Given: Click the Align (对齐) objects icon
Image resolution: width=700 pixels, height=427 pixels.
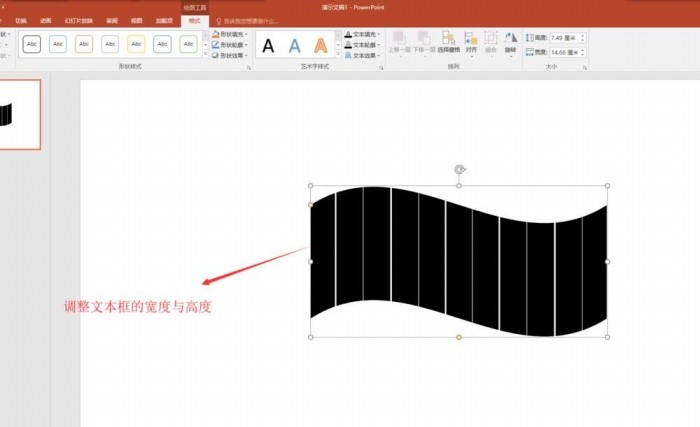Looking at the screenshot, I should (471, 42).
